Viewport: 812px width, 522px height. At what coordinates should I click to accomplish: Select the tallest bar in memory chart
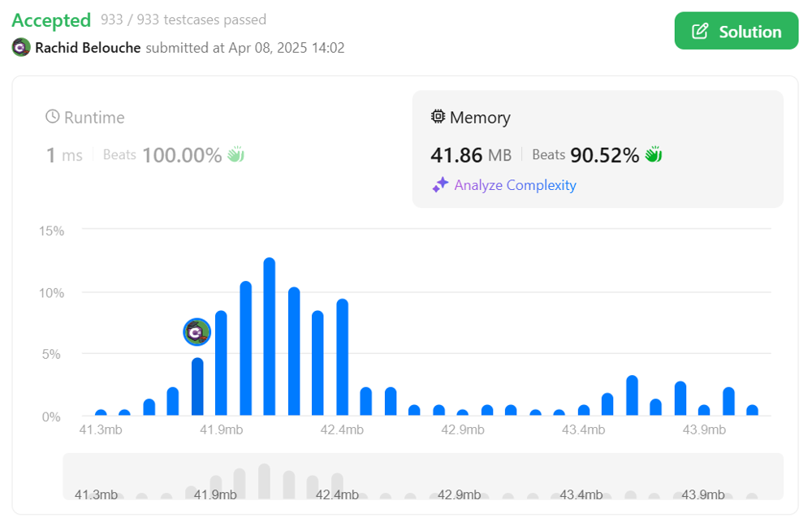(270, 337)
